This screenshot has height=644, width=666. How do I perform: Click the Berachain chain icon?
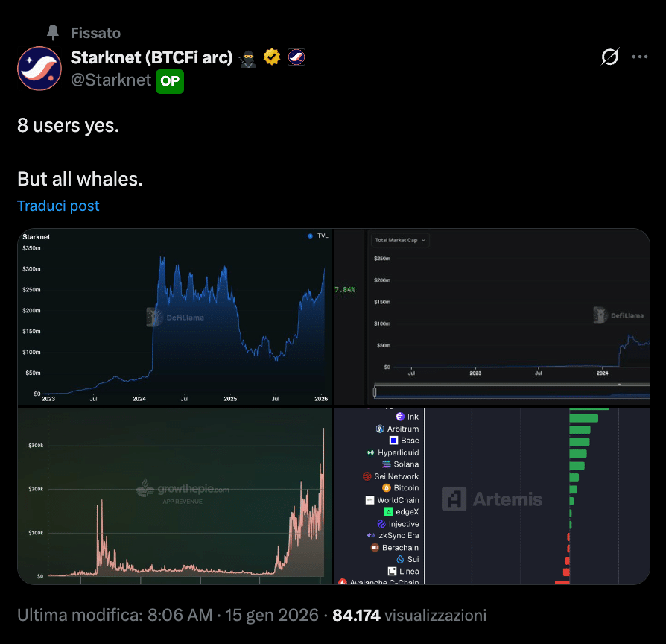[x=375, y=548]
